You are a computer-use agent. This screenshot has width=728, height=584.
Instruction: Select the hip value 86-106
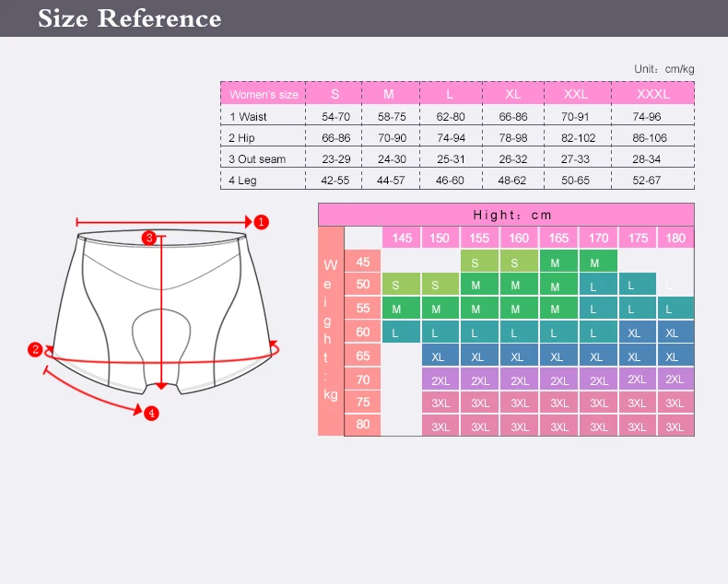point(650,138)
